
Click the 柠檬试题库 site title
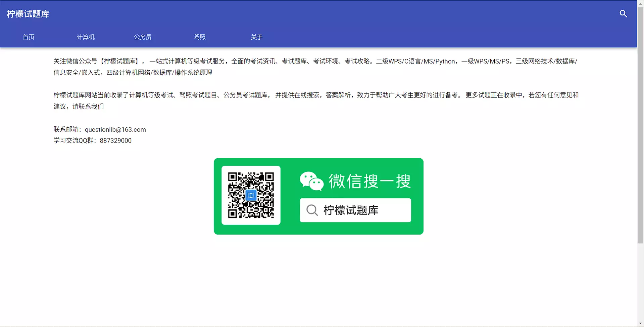(28, 14)
